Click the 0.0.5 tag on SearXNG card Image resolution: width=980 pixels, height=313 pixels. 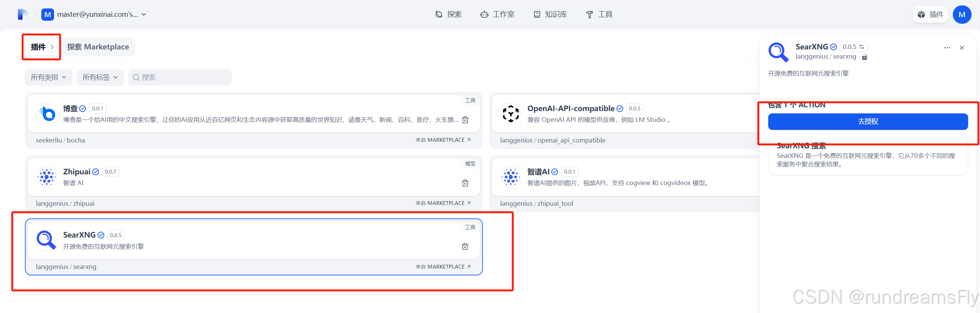coord(116,235)
